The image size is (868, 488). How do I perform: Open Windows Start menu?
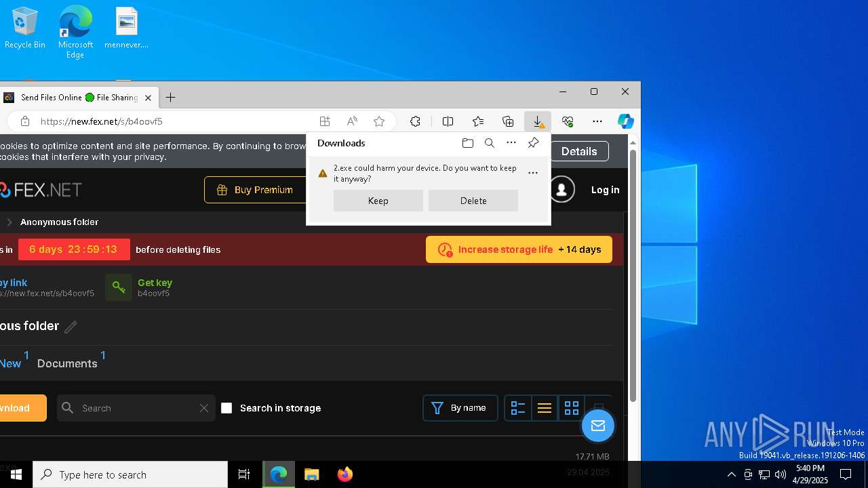pyautogui.click(x=16, y=474)
